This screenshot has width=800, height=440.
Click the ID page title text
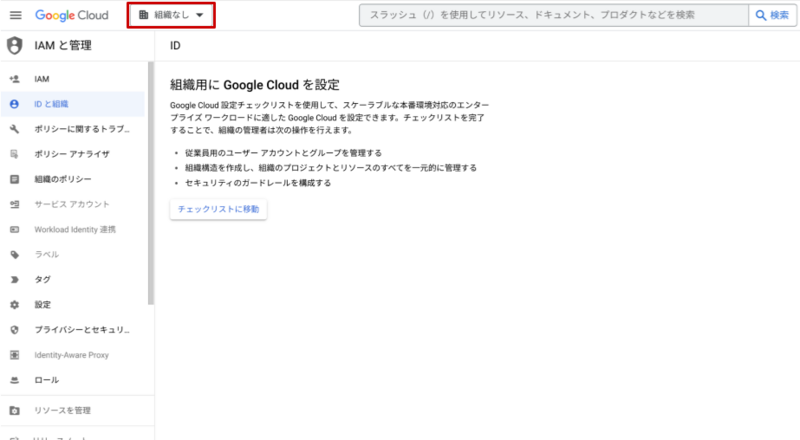pos(175,46)
